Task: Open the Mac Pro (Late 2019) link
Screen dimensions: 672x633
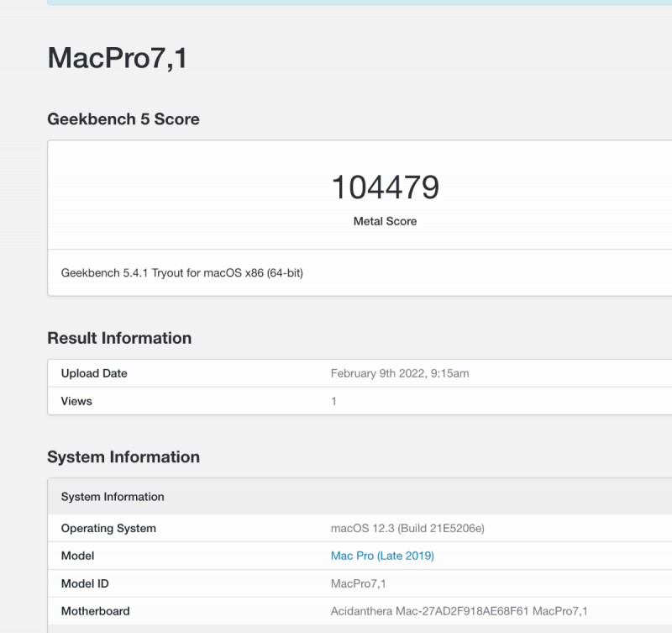Action: click(382, 556)
